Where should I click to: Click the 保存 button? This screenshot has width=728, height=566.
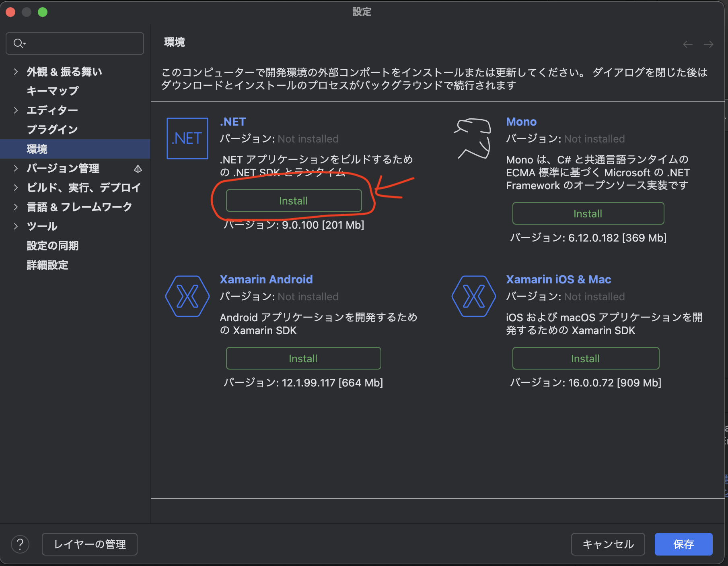coord(683,544)
